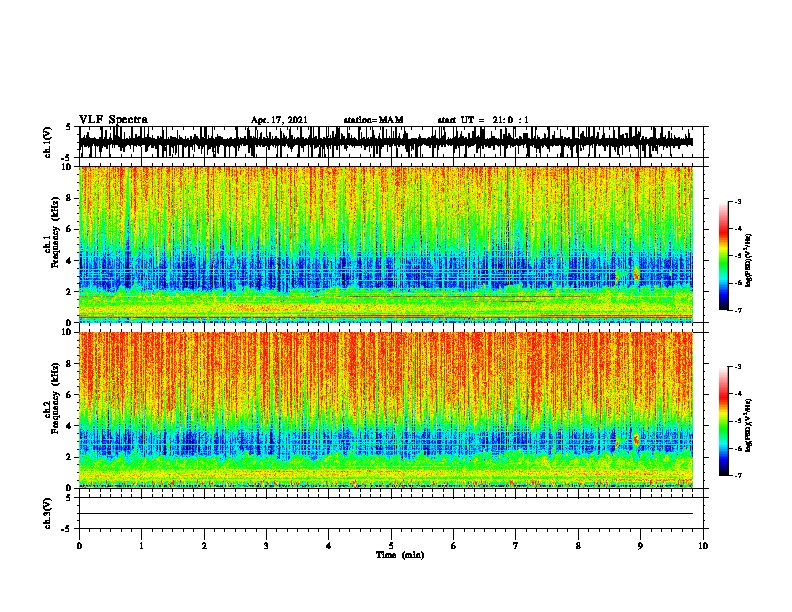Click the "10" kHz tick of ch.1 spectrogram
This screenshot has width=792, height=612.
pos(68,167)
